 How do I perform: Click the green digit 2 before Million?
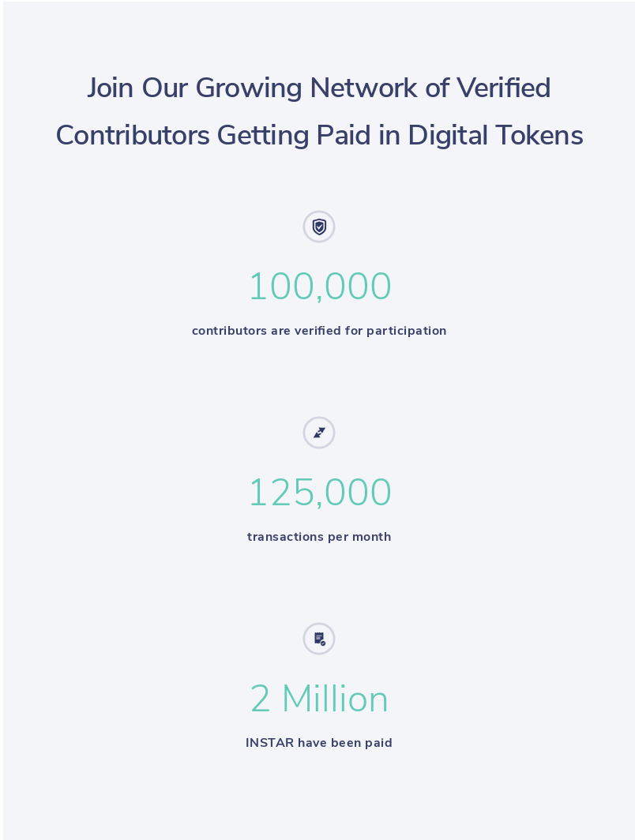(x=260, y=699)
